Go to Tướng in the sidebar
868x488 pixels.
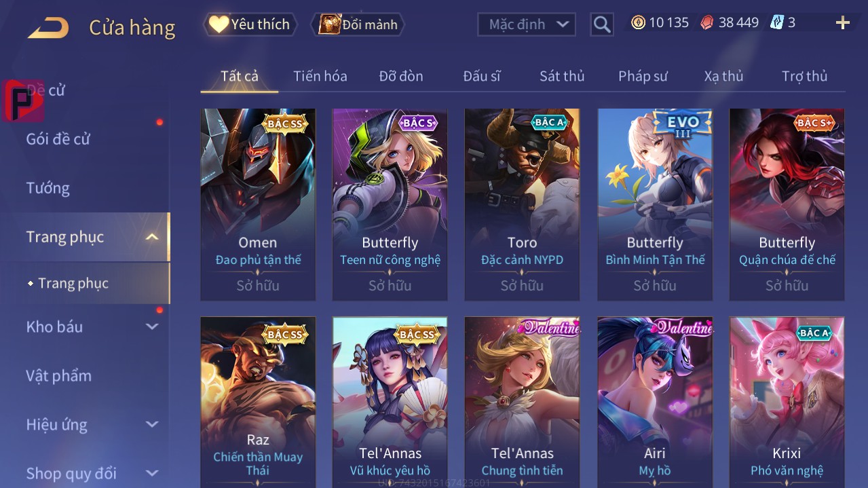(48, 188)
